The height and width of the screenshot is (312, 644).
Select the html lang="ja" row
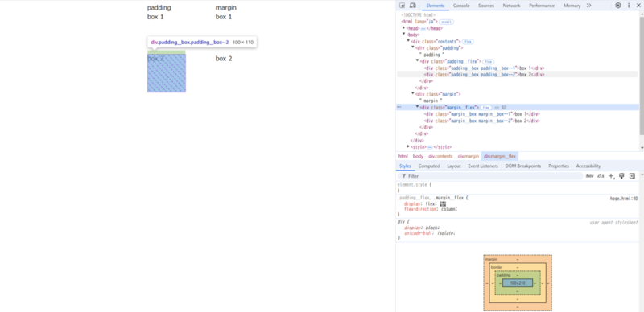[419, 22]
